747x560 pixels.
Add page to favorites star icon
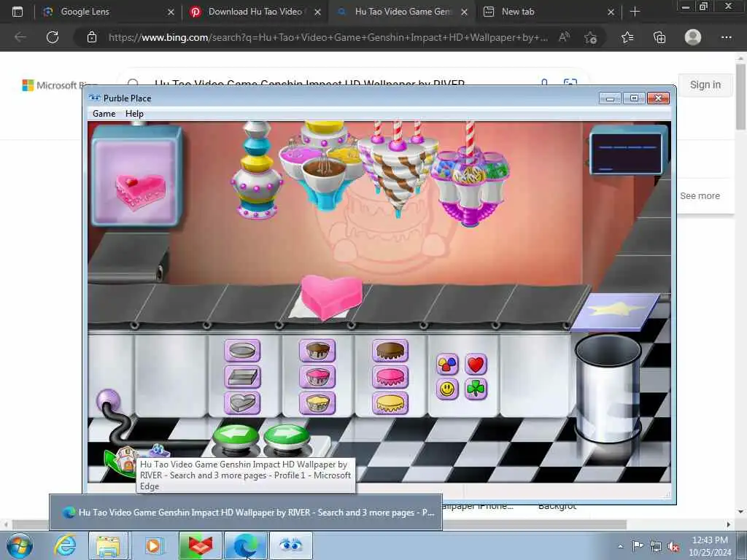tap(591, 37)
